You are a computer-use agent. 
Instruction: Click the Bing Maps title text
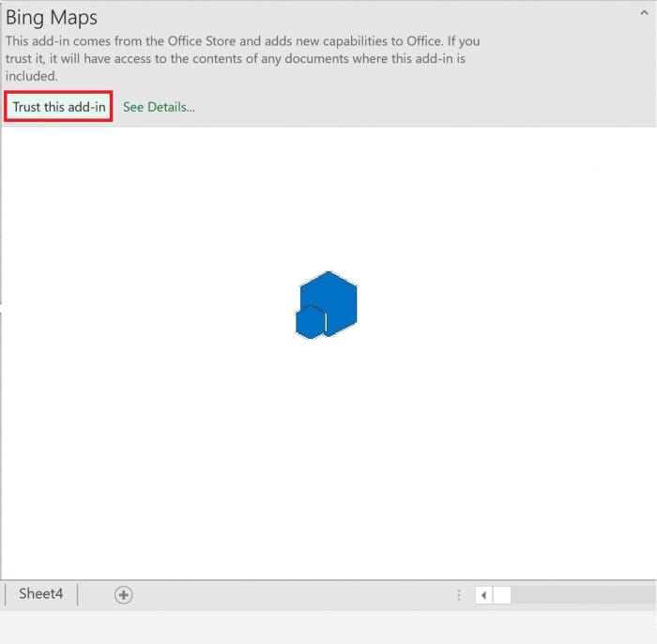[x=52, y=18]
